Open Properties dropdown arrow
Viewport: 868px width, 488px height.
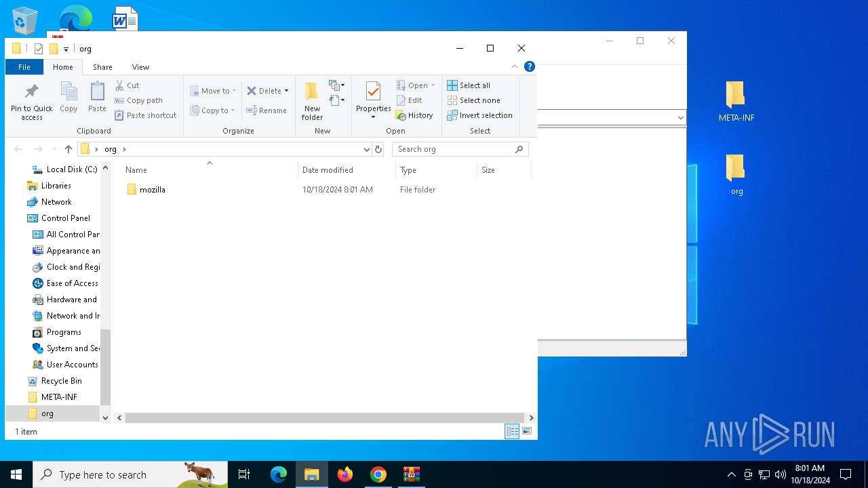click(373, 117)
